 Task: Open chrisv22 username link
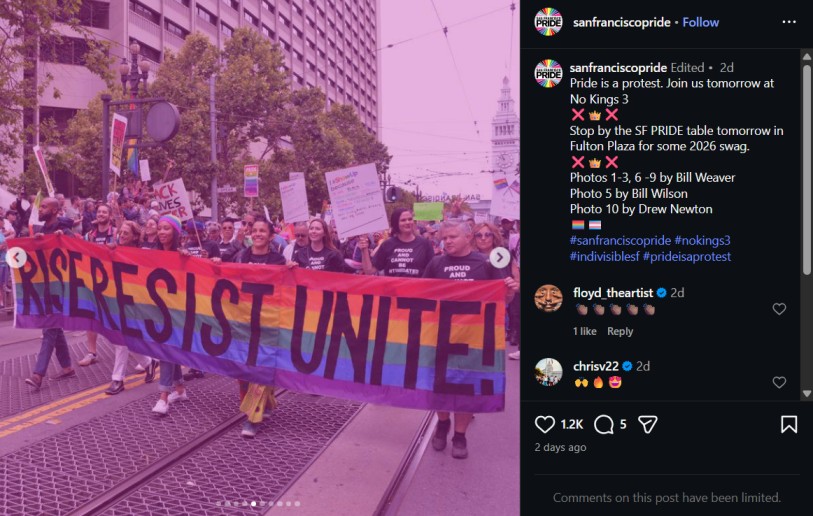click(595, 366)
